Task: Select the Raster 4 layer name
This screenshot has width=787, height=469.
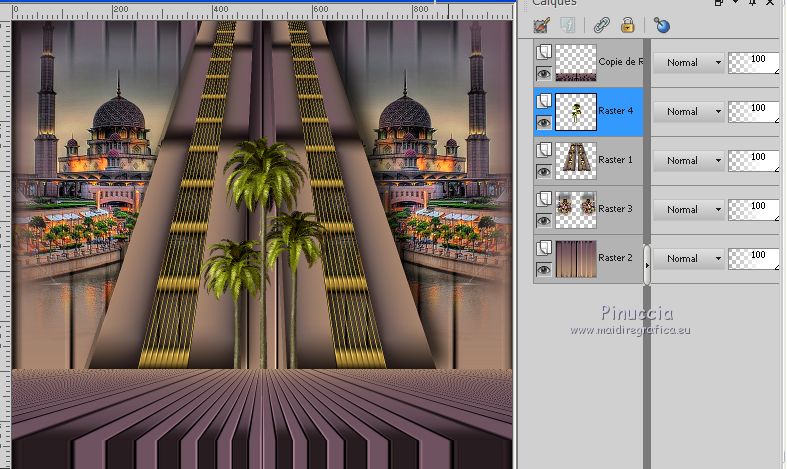Action: click(615, 110)
